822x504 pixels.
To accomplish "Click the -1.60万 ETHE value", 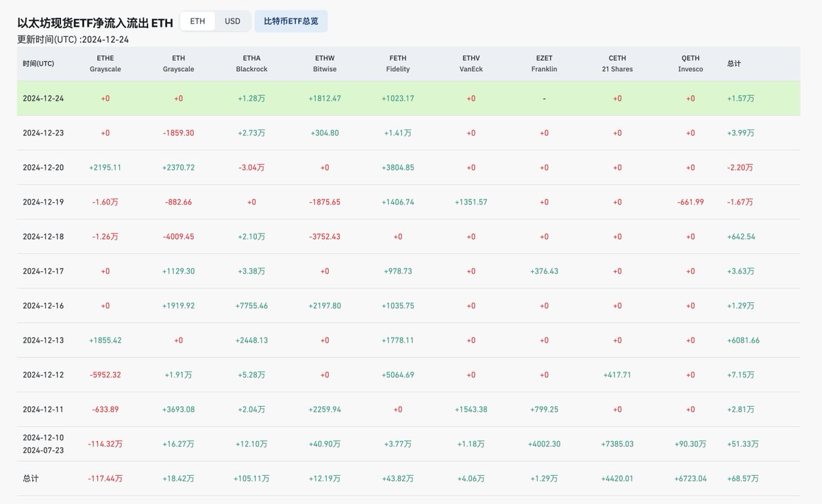I will click(x=105, y=202).
